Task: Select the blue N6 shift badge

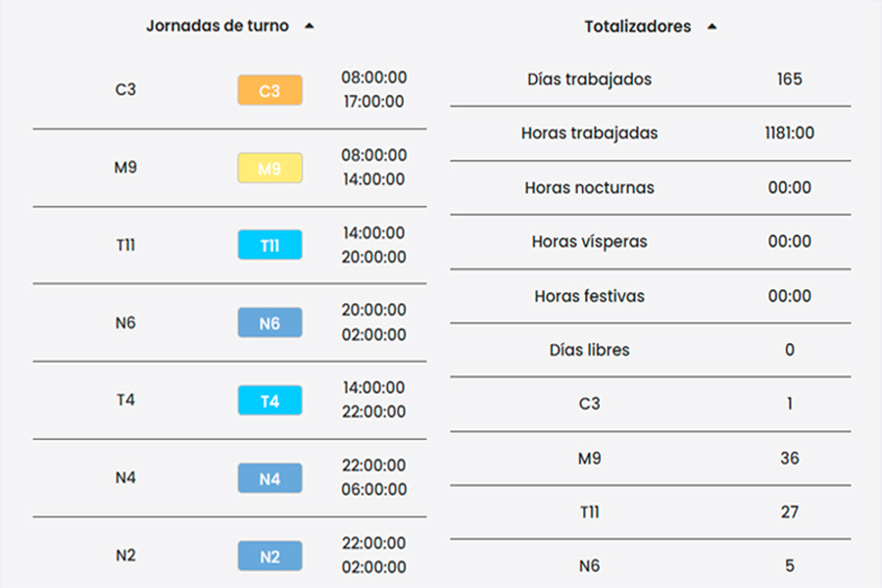Action: tap(269, 322)
